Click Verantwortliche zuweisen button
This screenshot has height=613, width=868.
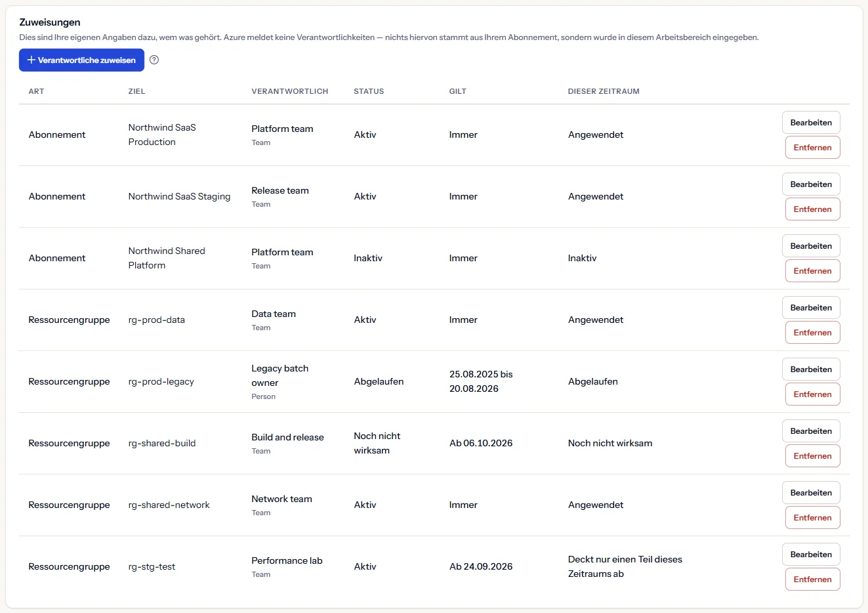pyautogui.click(x=81, y=60)
